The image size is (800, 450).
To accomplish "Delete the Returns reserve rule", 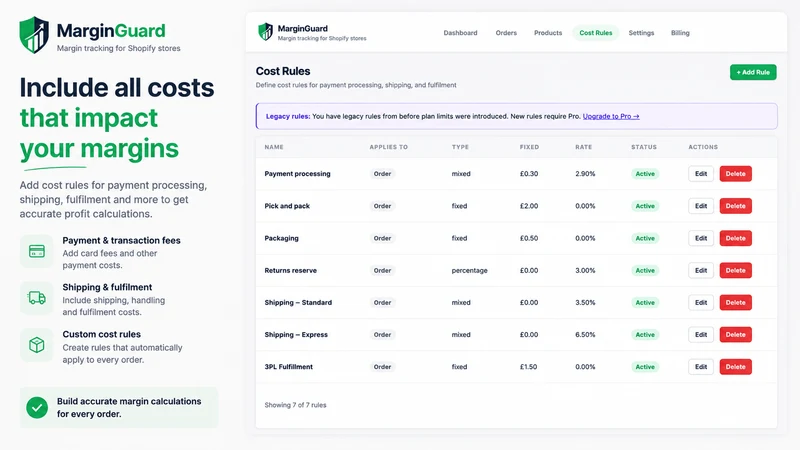I will [x=735, y=270].
